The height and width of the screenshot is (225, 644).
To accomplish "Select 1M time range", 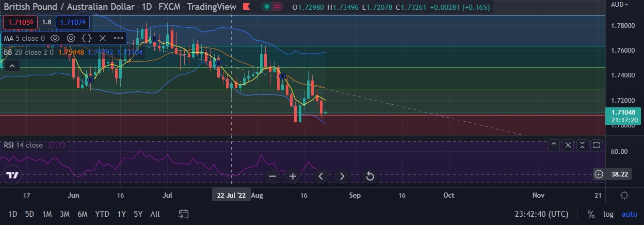I will pyautogui.click(x=47, y=214).
